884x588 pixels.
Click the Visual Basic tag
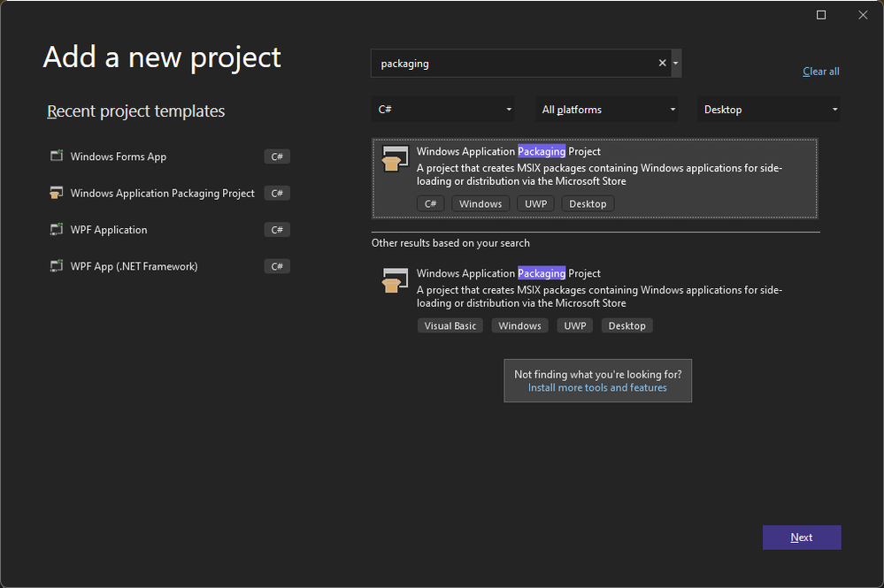(x=450, y=325)
